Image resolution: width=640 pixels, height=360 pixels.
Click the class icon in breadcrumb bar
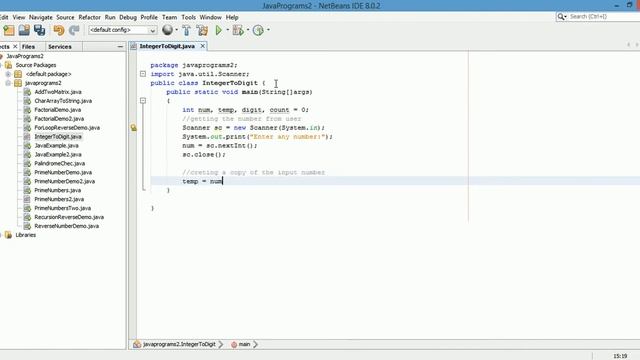pos(137,344)
